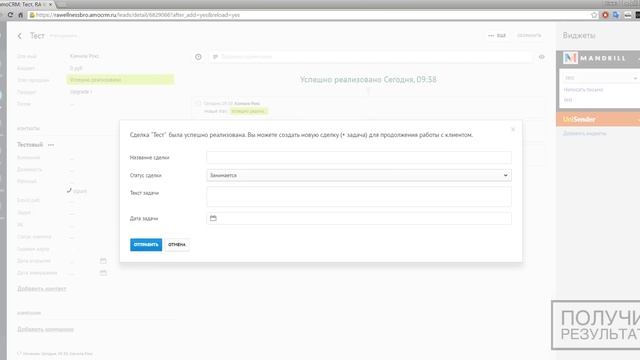Click the Название сделки input field
The width and height of the screenshot is (640, 360).
coord(359,157)
